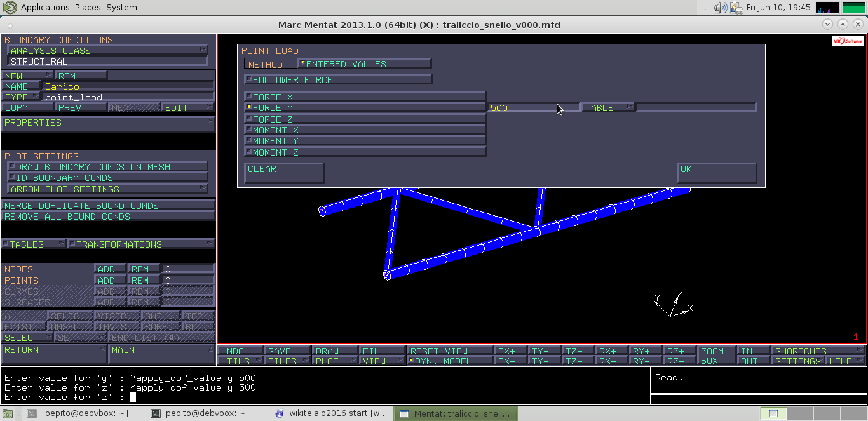Enable the MOMENT Y component
The image size is (868, 421).
pos(365,141)
